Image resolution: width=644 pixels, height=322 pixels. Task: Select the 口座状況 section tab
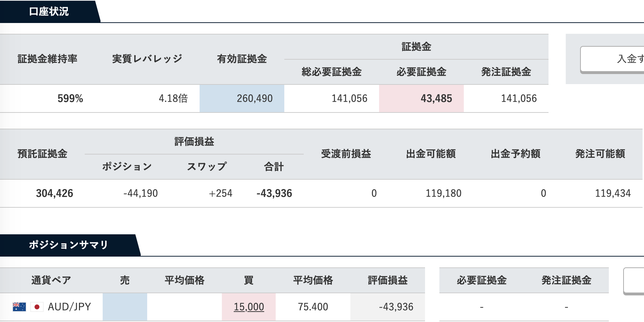tap(49, 11)
